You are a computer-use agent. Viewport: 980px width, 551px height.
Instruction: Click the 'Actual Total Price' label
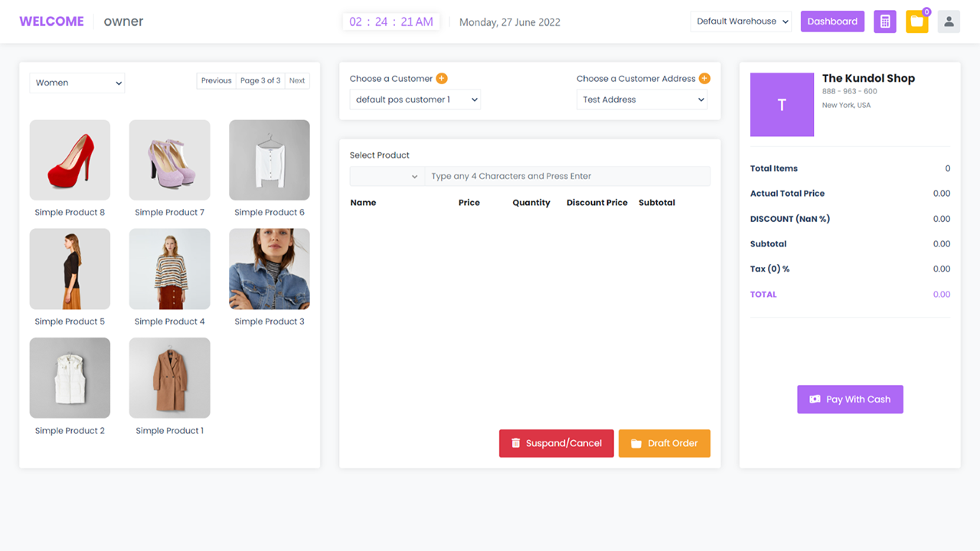(787, 194)
